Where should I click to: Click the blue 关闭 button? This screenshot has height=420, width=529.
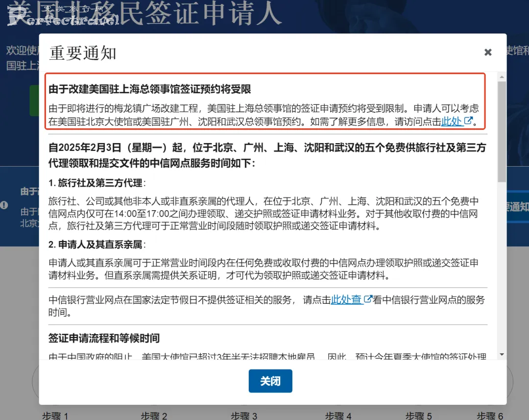pyautogui.click(x=270, y=381)
